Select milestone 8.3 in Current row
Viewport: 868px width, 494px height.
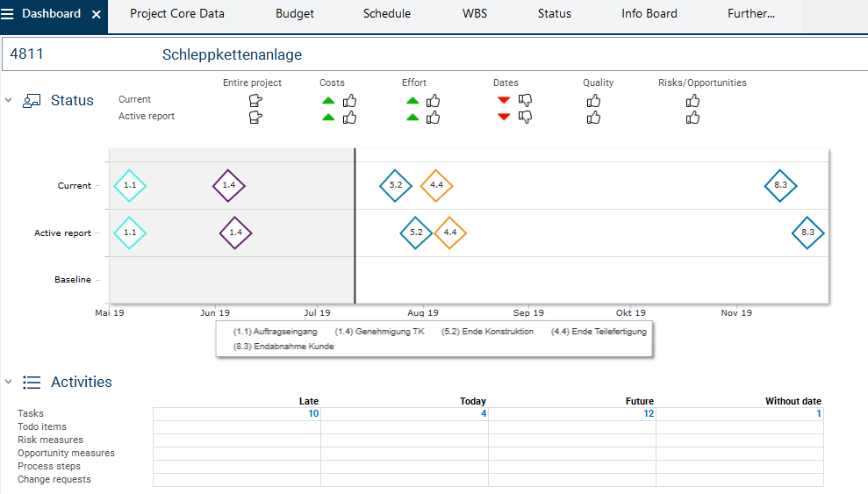pos(780,185)
